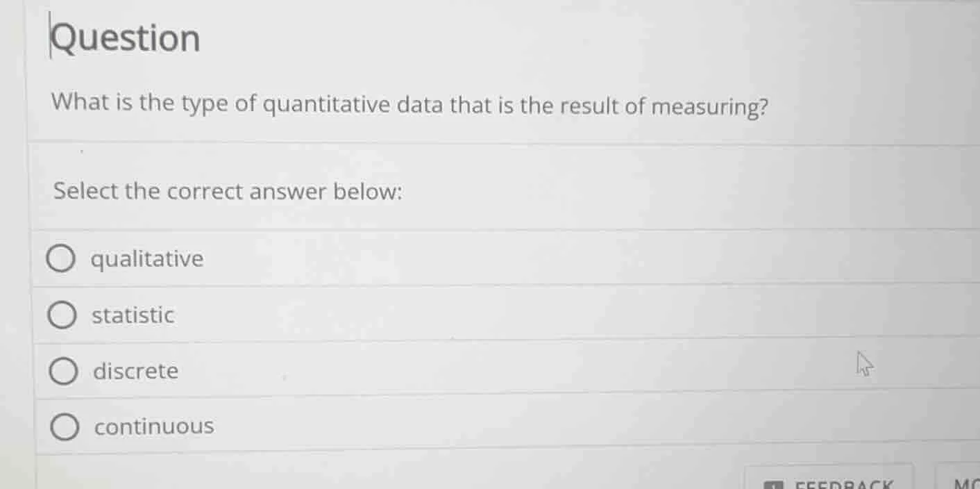Image resolution: width=980 pixels, height=489 pixels.
Task: Click the qualitative answer label text
Action: (x=147, y=258)
